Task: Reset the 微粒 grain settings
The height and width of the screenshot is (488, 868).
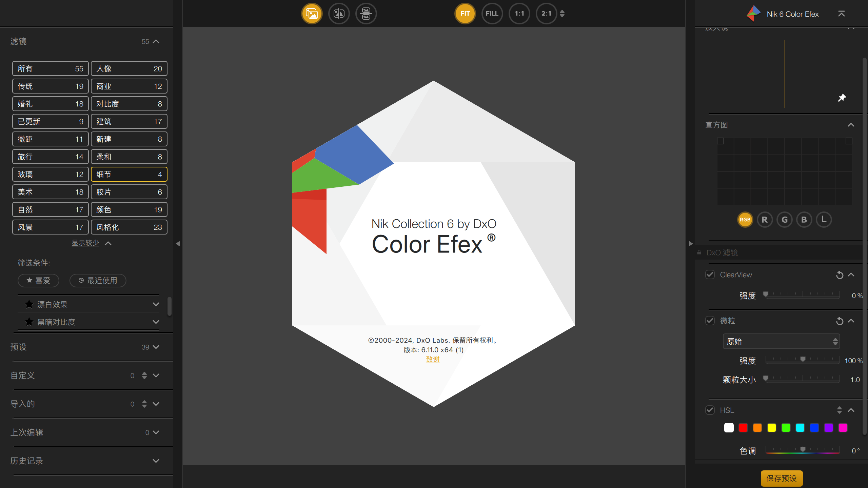Action: click(840, 321)
